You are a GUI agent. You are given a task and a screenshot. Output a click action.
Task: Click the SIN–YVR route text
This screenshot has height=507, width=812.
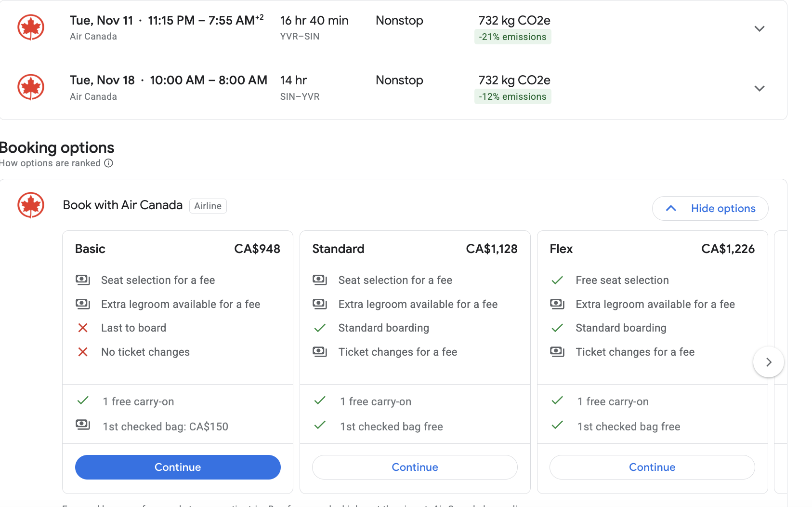coord(300,96)
